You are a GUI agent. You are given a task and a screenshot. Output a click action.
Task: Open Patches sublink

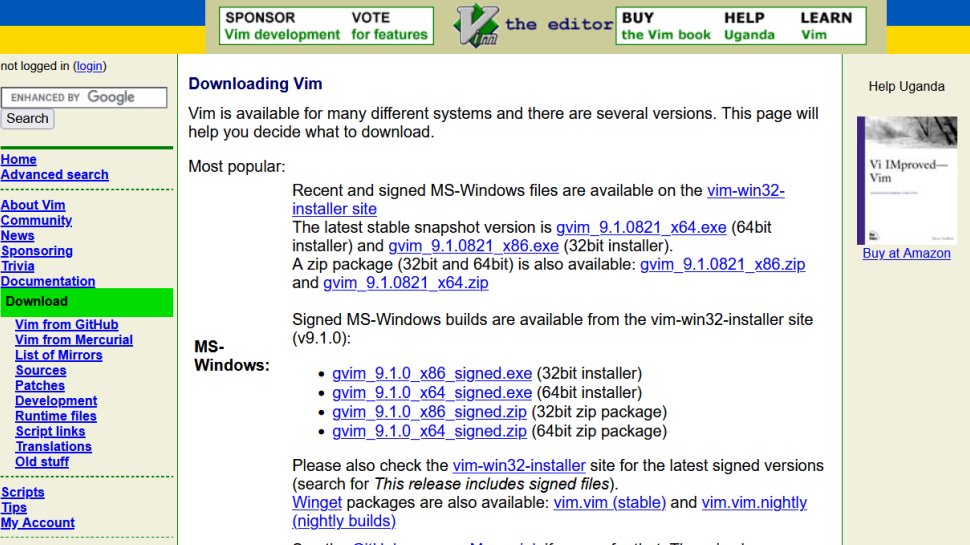(x=40, y=385)
